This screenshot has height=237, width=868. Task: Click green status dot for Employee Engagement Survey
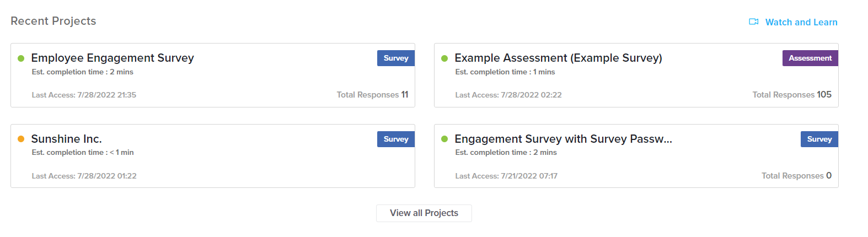(21, 58)
